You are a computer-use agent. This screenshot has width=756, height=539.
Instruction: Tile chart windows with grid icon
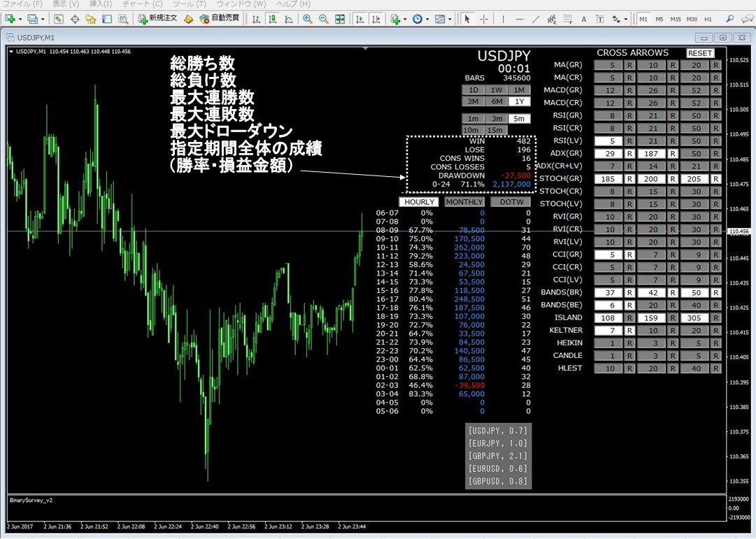(340, 19)
